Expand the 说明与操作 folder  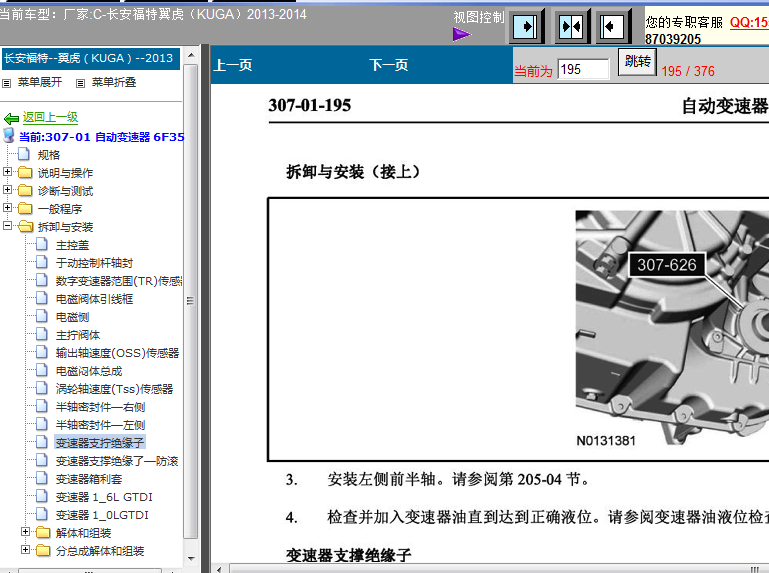point(7,172)
